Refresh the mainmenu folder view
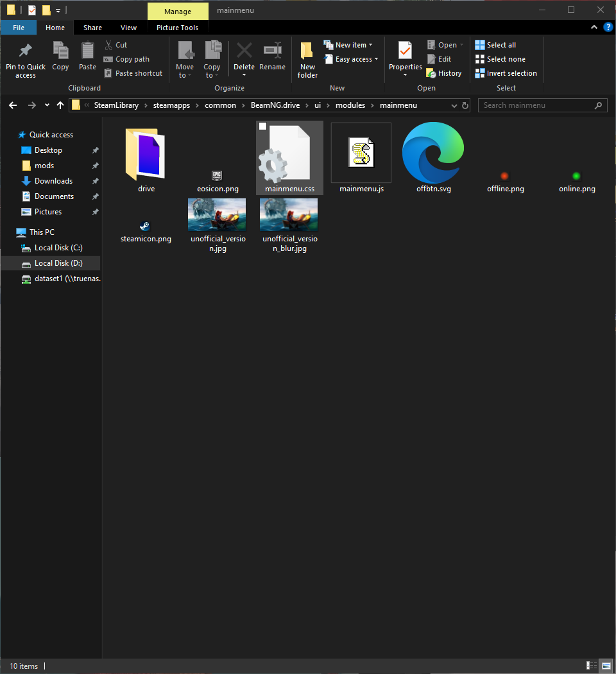 (x=465, y=105)
